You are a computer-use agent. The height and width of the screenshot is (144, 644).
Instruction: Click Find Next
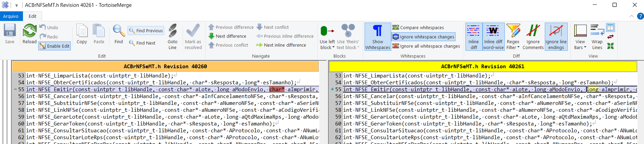pyautogui.click(x=142, y=43)
